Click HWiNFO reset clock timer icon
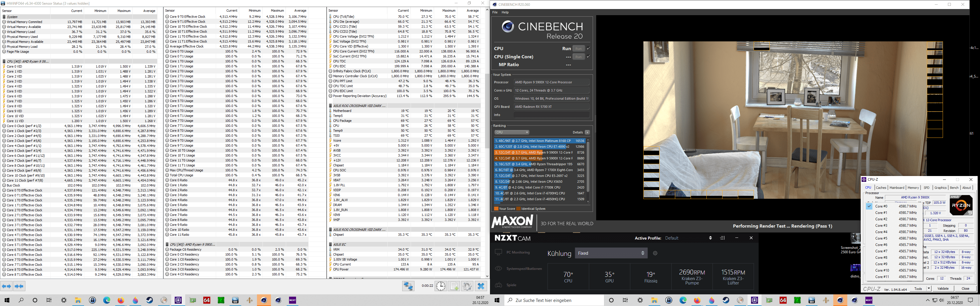The image size is (980, 306). point(440,286)
